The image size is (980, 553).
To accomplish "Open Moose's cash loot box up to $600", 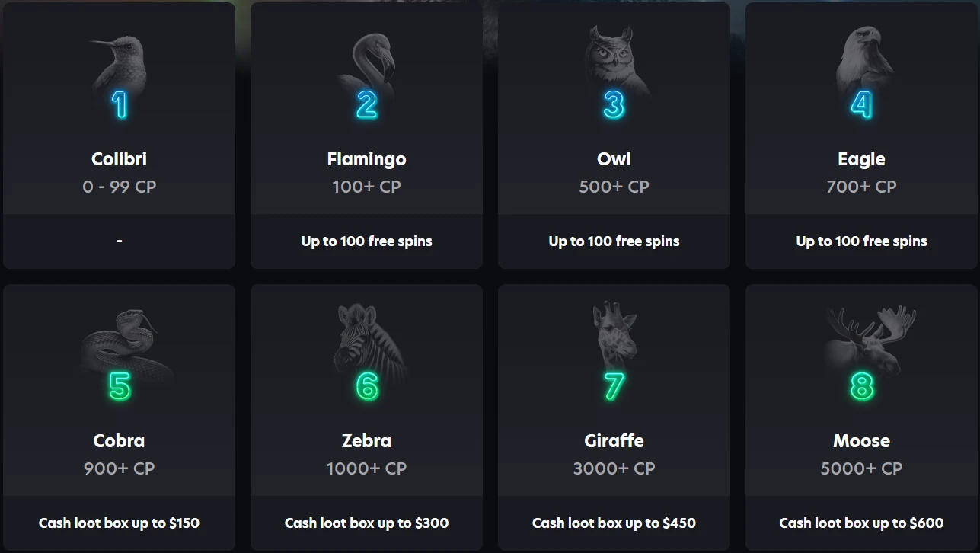I will tap(861, 523).
